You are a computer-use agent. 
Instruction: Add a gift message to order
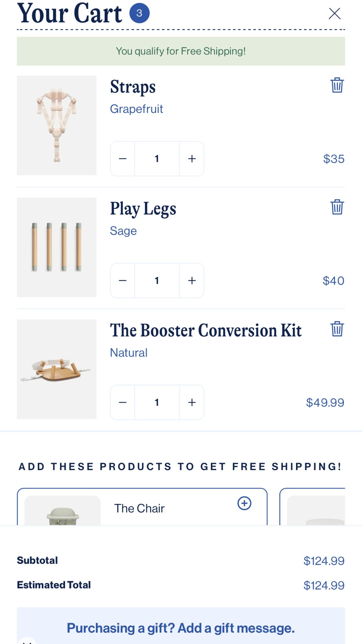coord(181,628)
